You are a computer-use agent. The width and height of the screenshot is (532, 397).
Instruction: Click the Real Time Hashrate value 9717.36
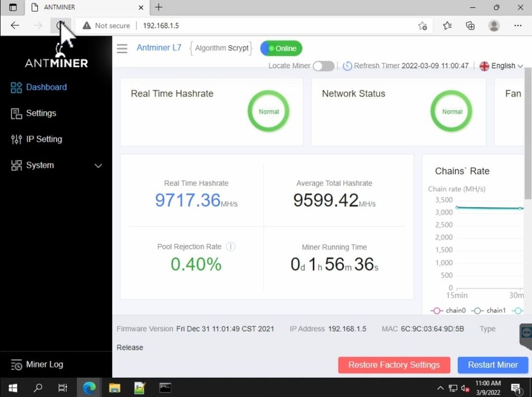(188, 200)
